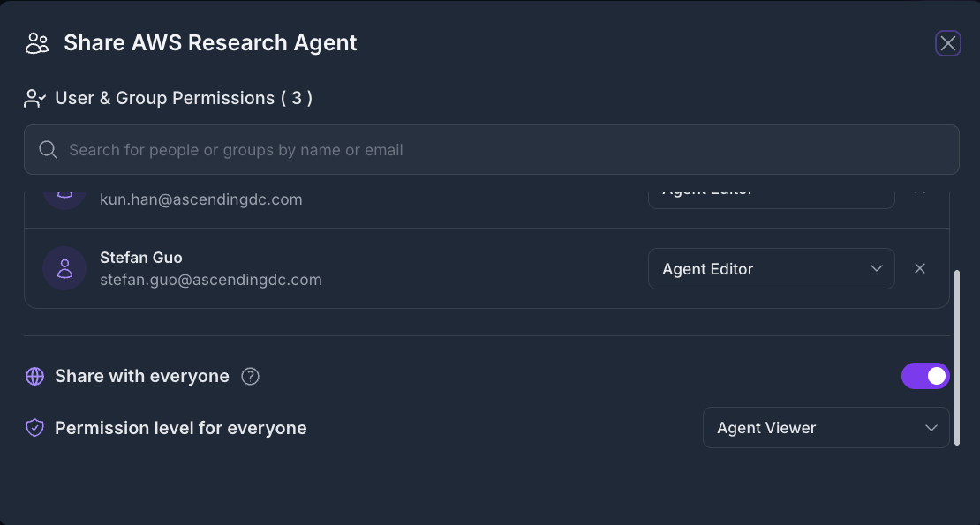
Task: Expand the Agent Viewer permission dropdown
Action: click(825, 428)
